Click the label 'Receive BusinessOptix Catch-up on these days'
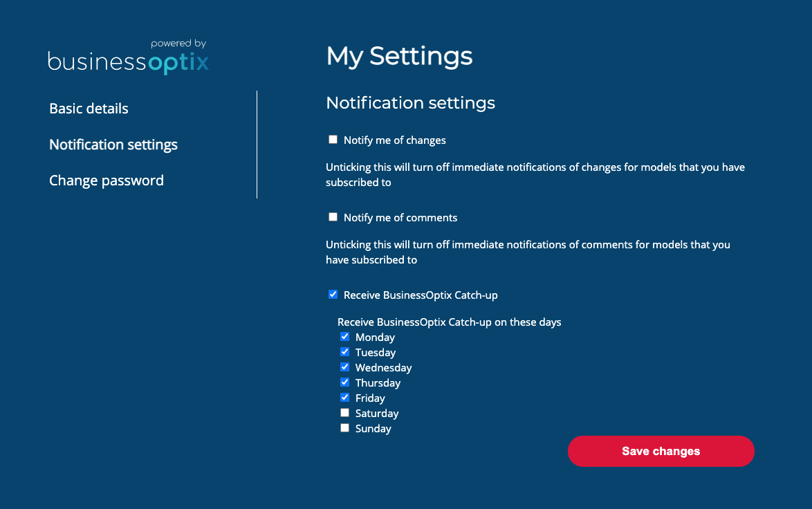 click(x=449, y=322)
